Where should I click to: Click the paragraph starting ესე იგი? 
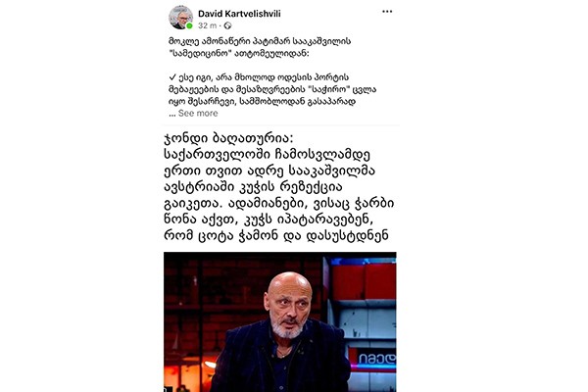click(272, 89)
